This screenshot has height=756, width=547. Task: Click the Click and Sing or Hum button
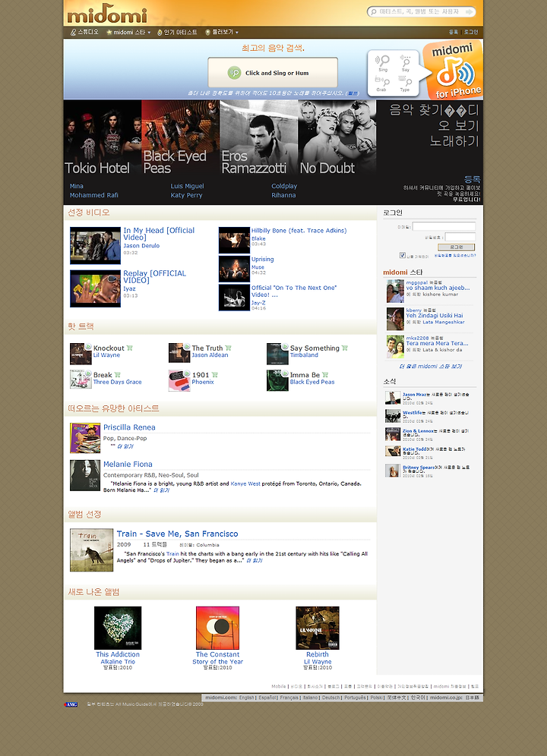pos(273,73)
